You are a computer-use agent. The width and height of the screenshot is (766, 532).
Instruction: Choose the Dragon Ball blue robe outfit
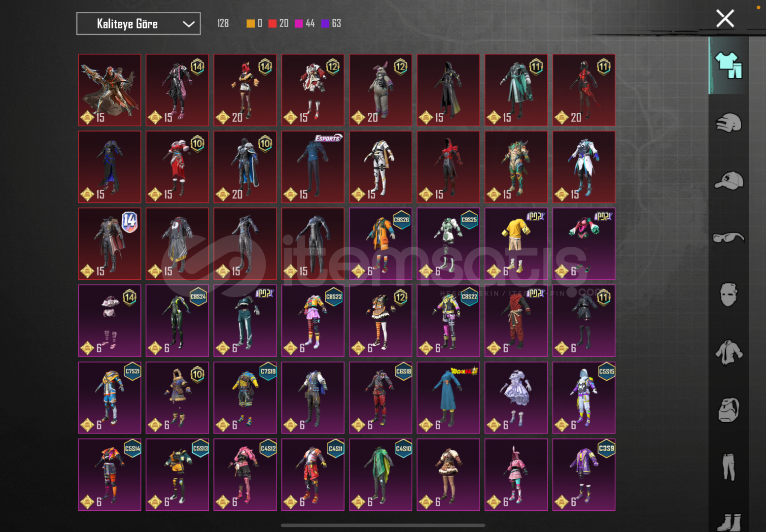[x=448, y=398]
